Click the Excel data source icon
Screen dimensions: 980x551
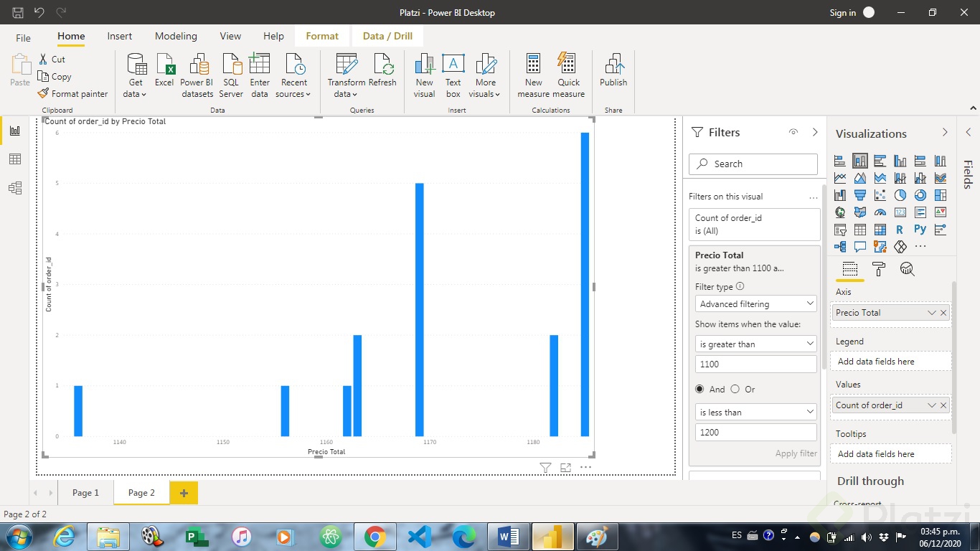tap(164, 70)
